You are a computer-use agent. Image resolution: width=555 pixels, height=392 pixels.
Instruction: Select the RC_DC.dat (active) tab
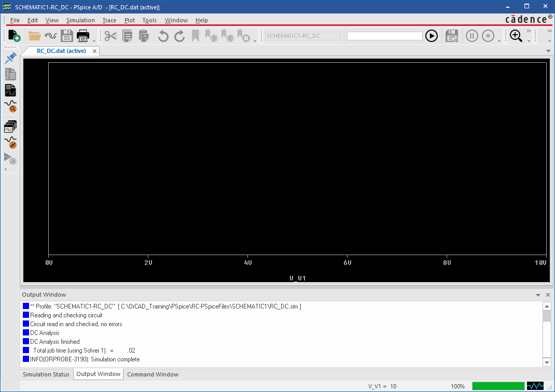point(61,51)
